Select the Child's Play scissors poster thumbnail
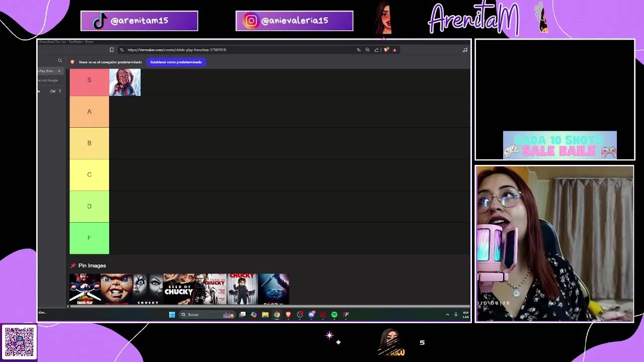The image size is (644, 362). [85, 289]
